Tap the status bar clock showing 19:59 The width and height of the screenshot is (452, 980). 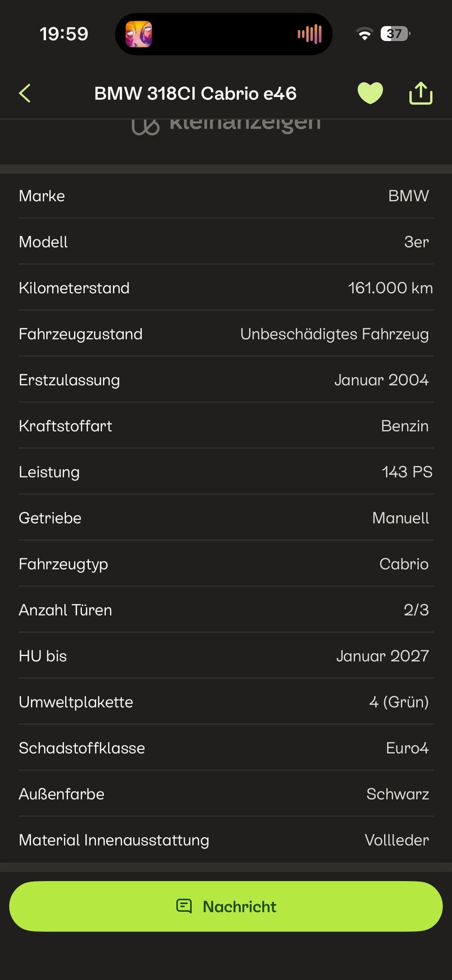[x=64, y=34]
